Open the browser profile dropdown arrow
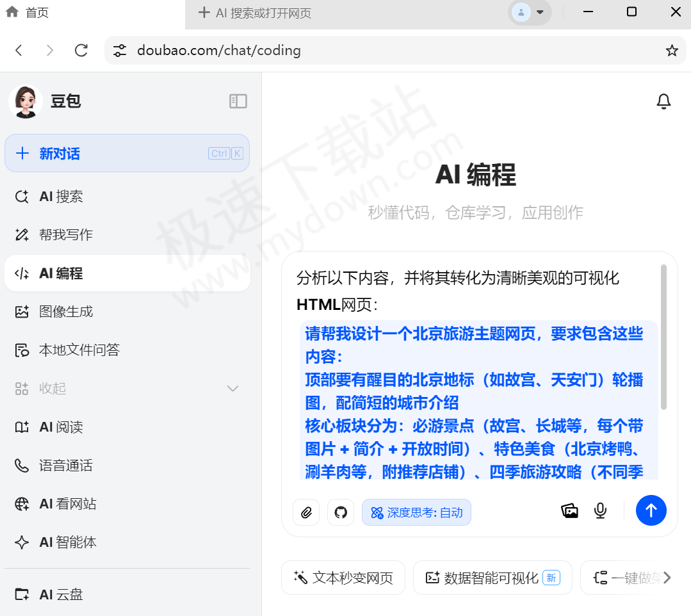Screen dimensions: 691x616 [540, 13]
